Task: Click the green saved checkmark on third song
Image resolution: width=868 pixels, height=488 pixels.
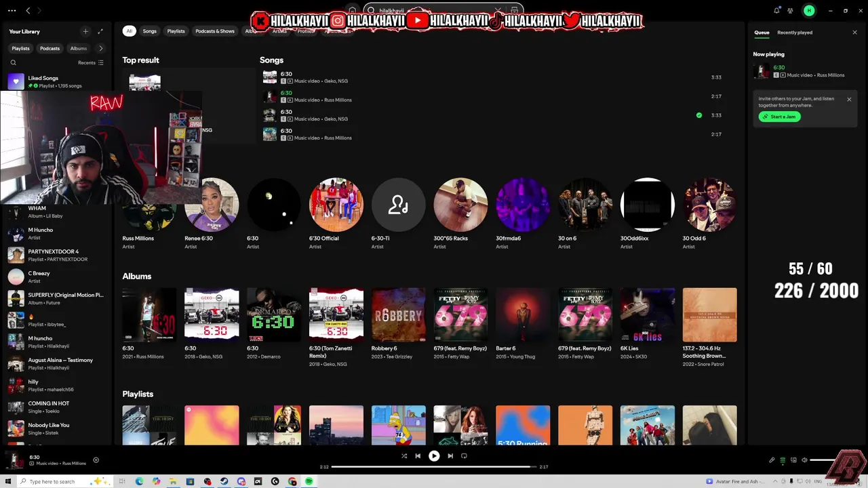Action: pyautogui.click(x=699, y=115)
